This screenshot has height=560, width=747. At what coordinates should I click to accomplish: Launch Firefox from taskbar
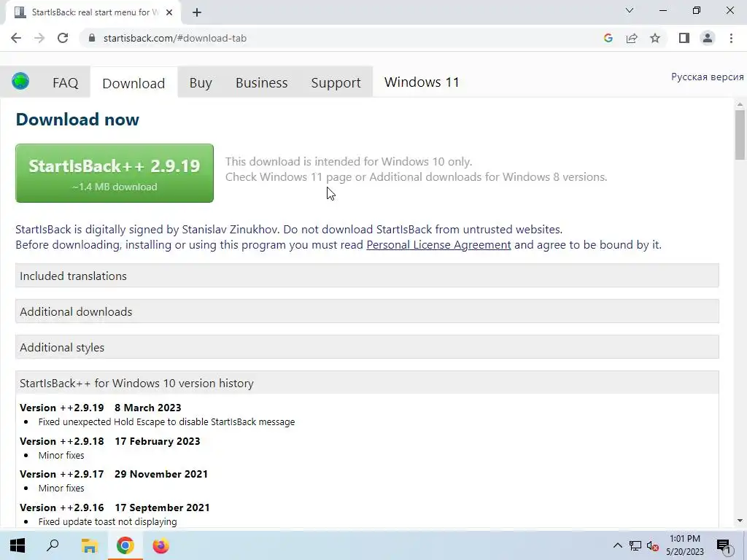click(x=161, y=545)
